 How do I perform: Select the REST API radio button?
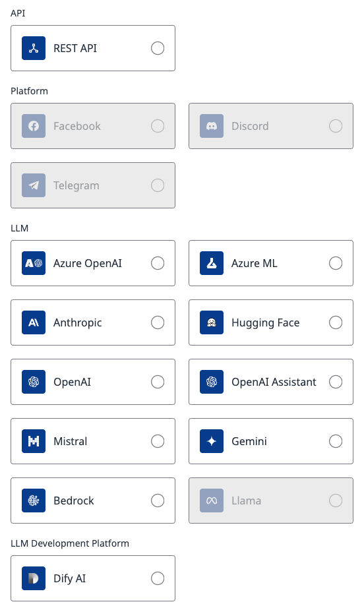point(158,49)
